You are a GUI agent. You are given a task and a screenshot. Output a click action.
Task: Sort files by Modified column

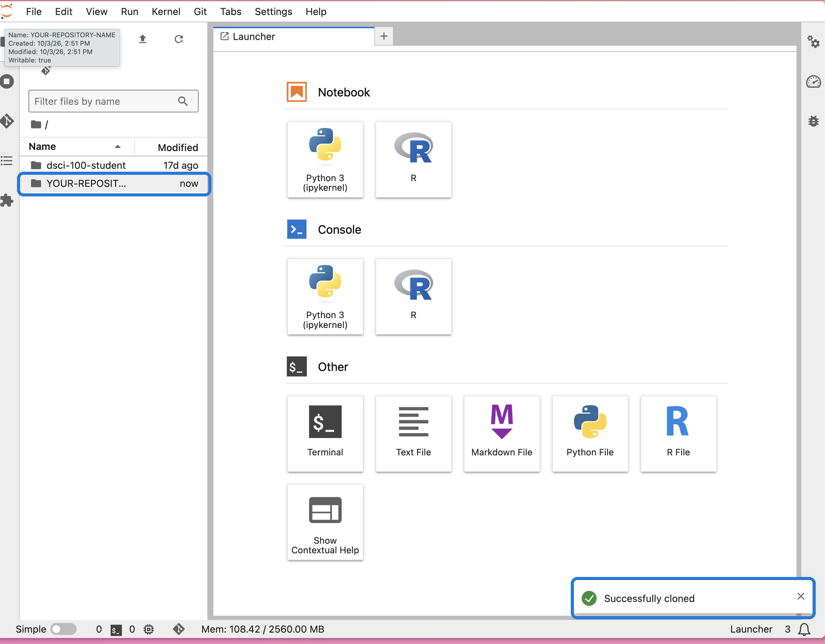coord(172,147)
